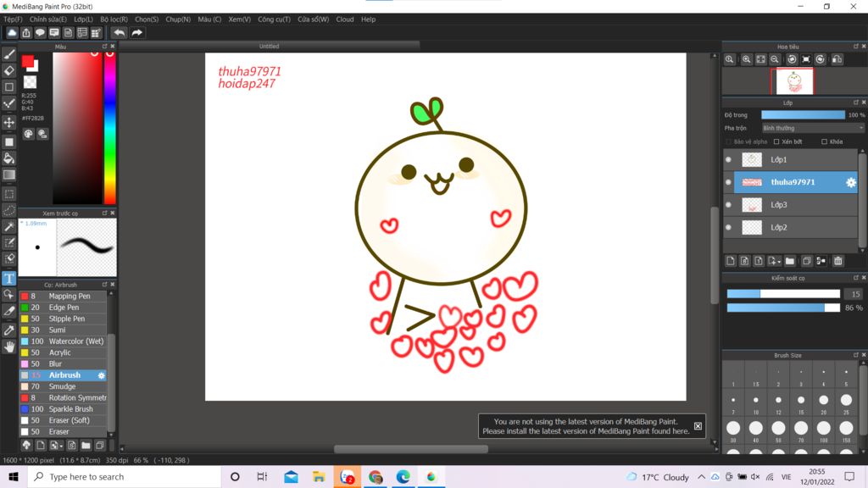Click the Undo arrow in toolbar
This screenshot has height=488, width=868.
coord(119,33)
